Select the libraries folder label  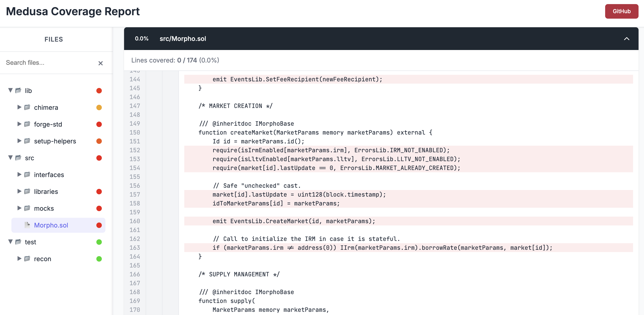click(x=46, y=192)
